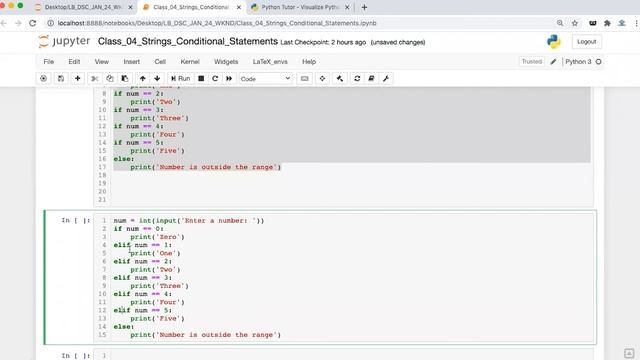Click the 'Last Checkpoint: 2 hours ago' text
640x360 pixels.
(323, 42)
